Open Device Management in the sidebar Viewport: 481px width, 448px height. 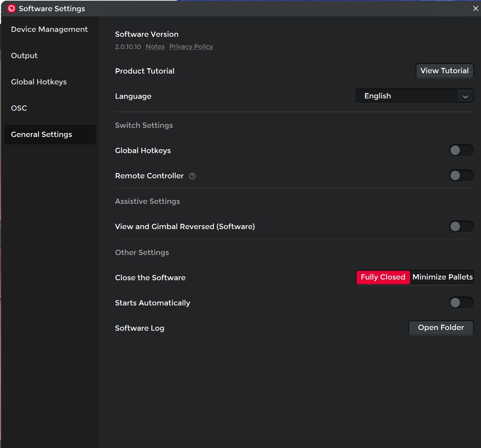[49, 29]
